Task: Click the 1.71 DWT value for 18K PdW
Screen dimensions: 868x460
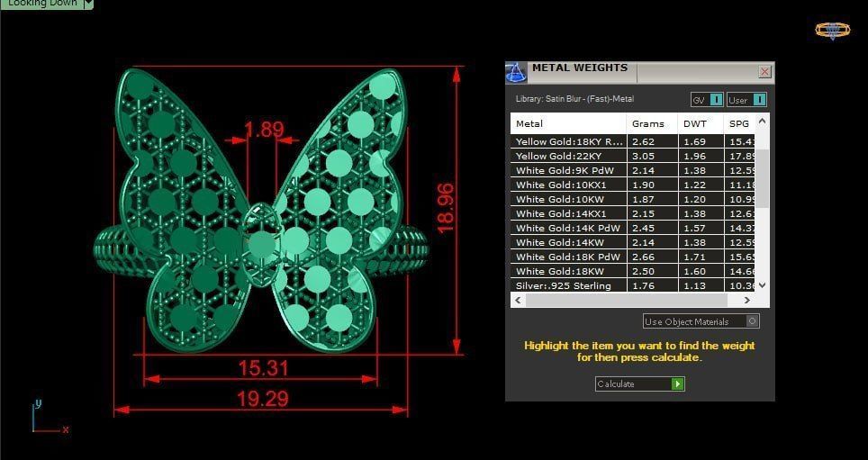Action: (694, 257)
